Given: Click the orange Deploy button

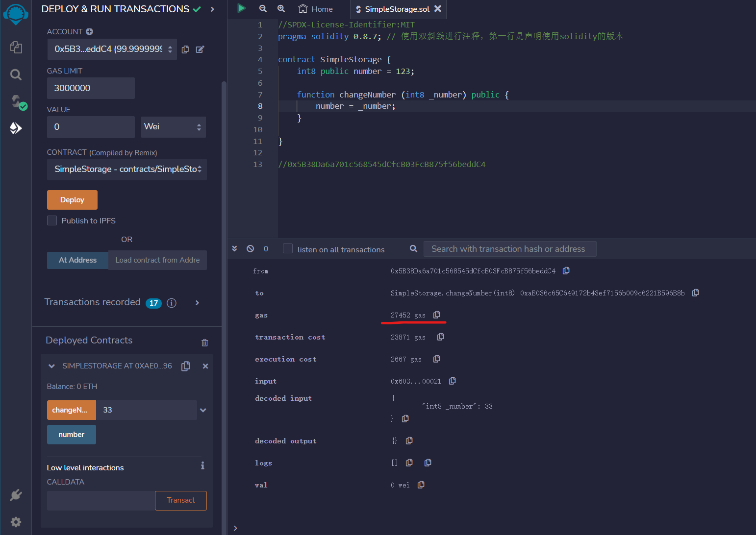Looking at the screenshot, I should [x=72, y=200].
